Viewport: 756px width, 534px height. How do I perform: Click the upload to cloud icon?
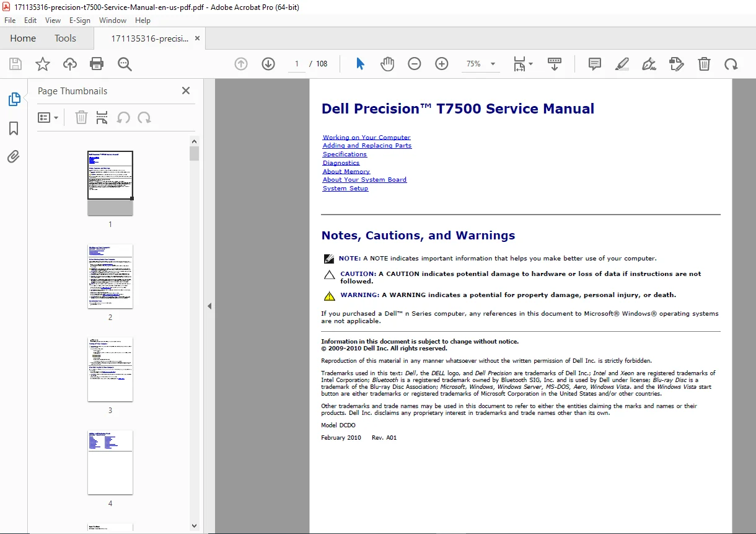[70, 64]
